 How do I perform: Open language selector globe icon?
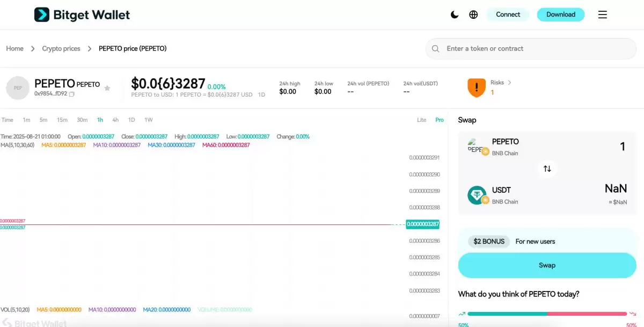tap(473, 14)
